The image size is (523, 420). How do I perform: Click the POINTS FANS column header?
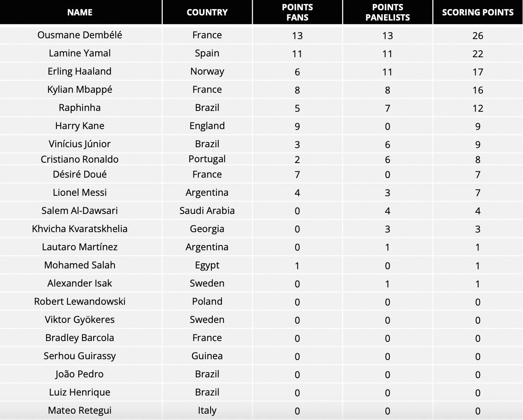click(297, 12)
